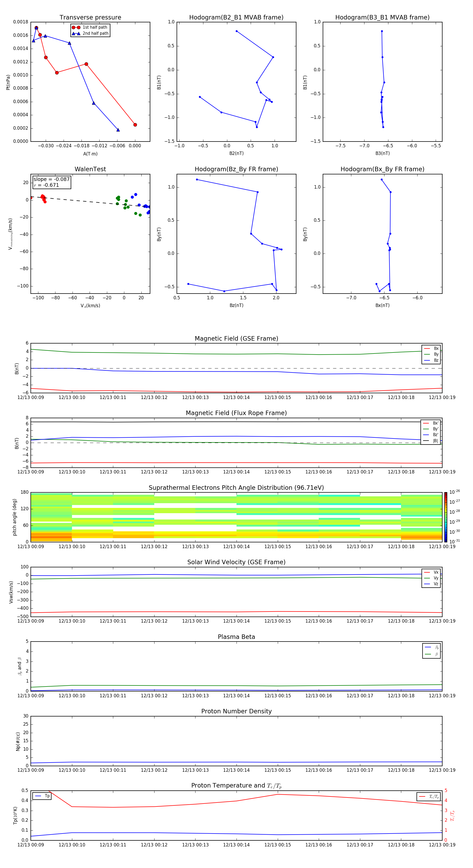473x868 pixels.
Task: Click the 'B3(nT)' x-axis label
Action: [x=382, y=153]
